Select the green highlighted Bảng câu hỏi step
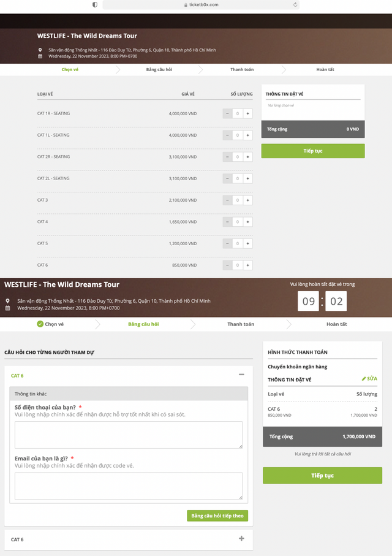 (x=143, y=324)
